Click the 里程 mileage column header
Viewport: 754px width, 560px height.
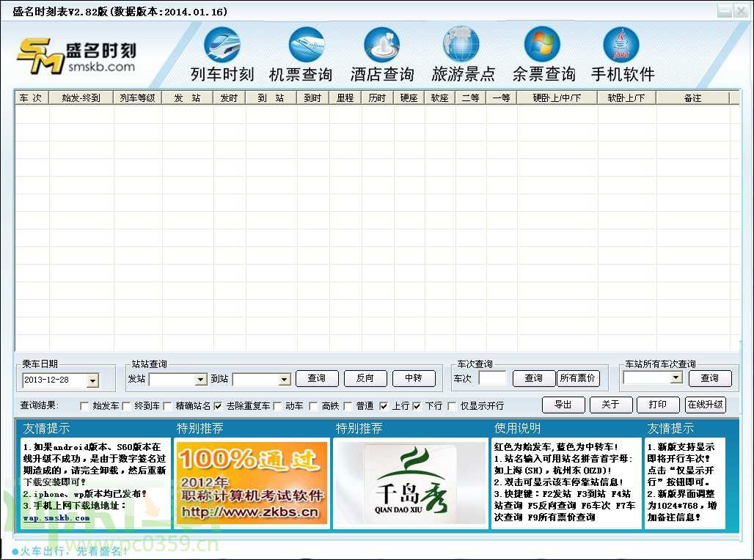(346, 97)
